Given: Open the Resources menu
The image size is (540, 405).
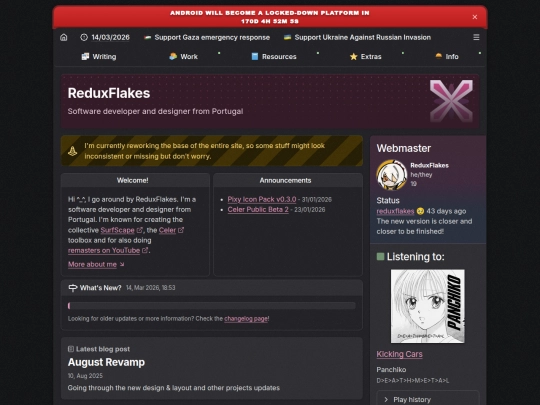Looking at the screenshot, I should (274, 56).
